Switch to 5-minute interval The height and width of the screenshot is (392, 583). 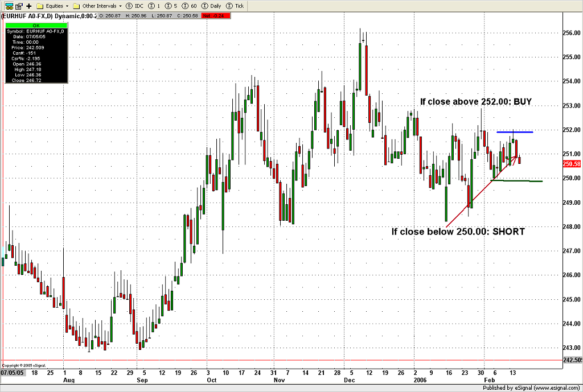[171, 6]
